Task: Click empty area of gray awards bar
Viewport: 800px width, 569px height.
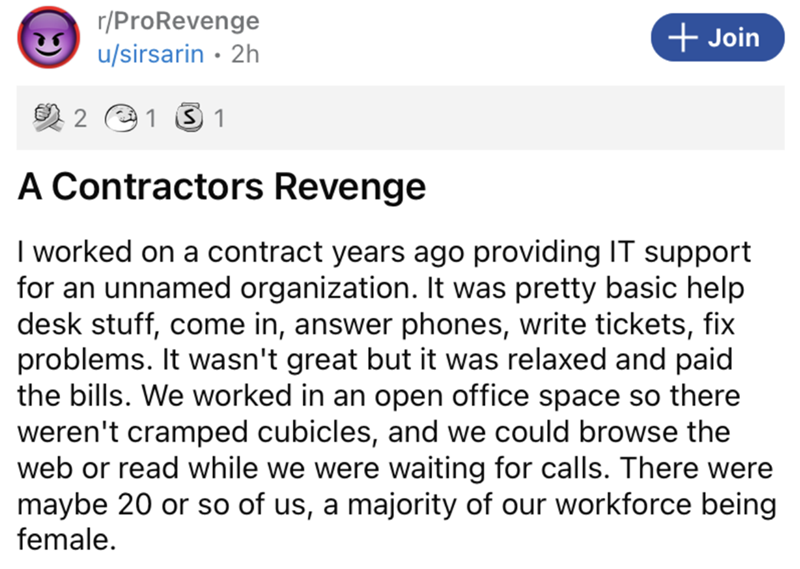Action: pyautogui.click(x=500, y=118)
